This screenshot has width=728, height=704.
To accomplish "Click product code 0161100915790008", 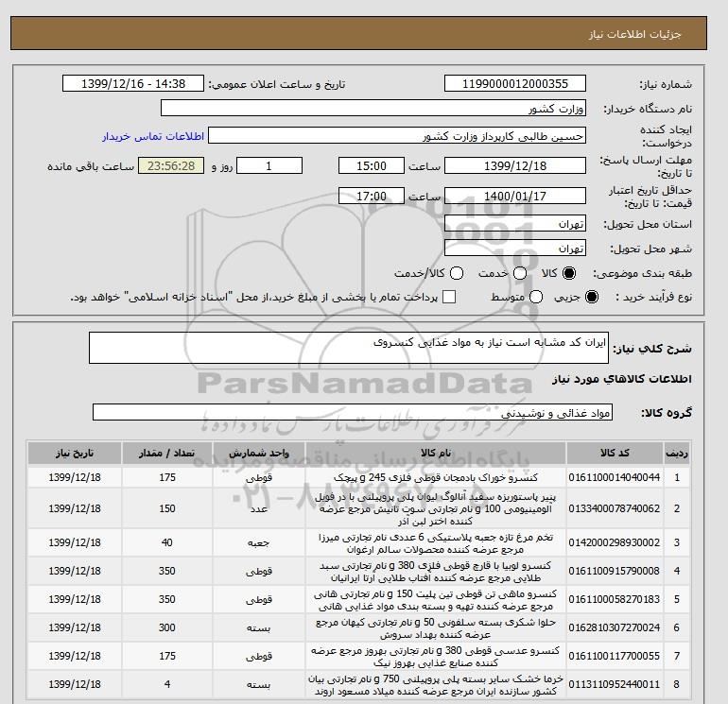I will [615, 571].
